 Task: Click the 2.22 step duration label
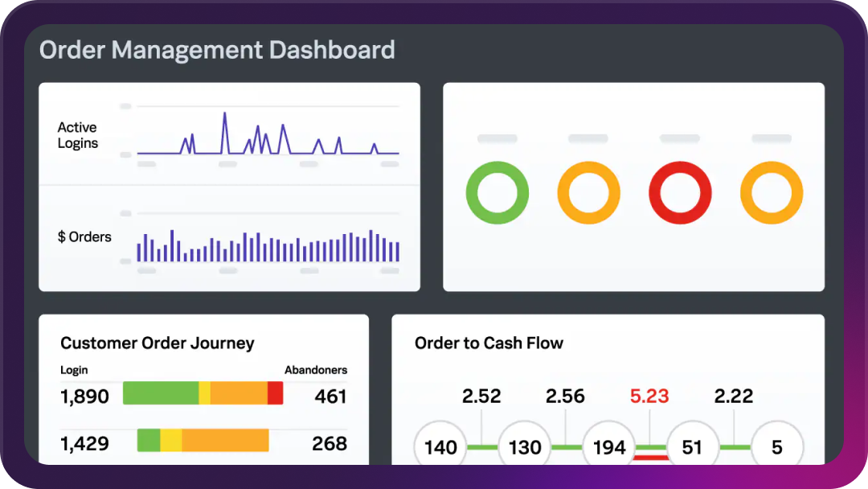[735, 396]
